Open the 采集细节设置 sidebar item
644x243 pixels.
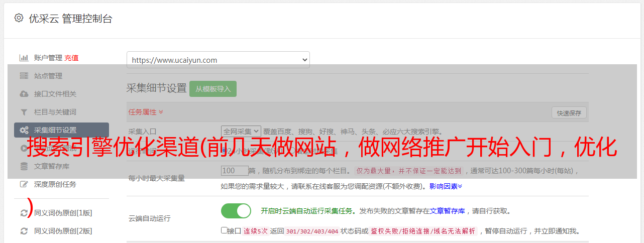coord(61,130)
